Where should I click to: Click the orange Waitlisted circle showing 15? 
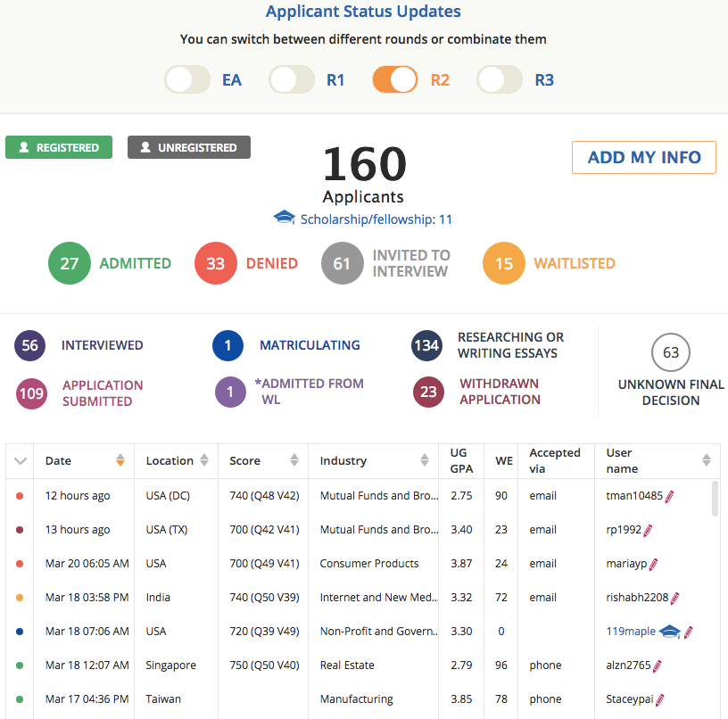click(504, 264)
